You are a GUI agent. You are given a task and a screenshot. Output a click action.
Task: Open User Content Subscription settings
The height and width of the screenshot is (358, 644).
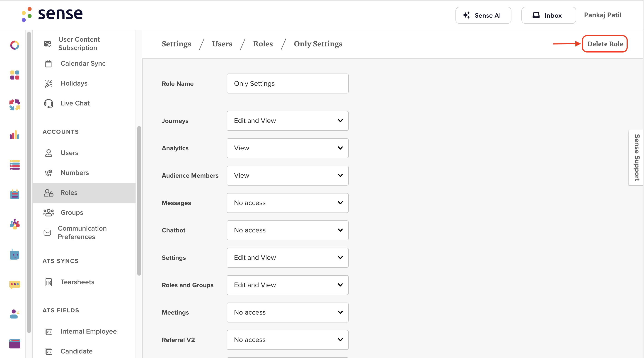pos(79,44)
